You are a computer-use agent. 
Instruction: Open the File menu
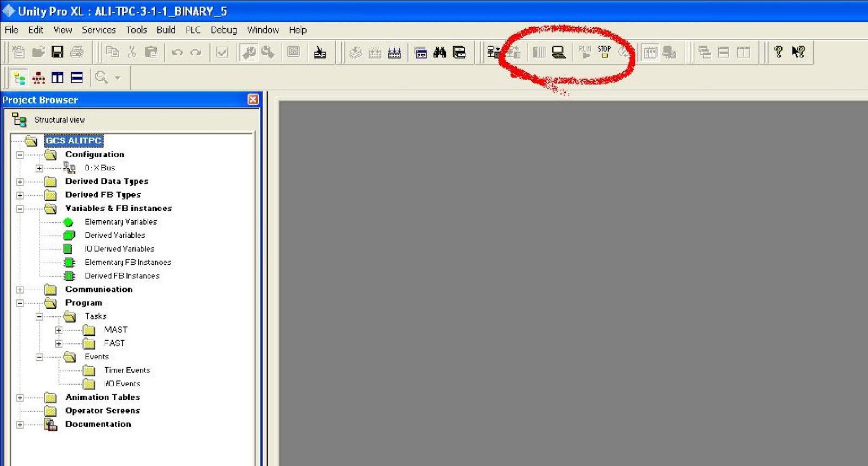coord(11,30)
